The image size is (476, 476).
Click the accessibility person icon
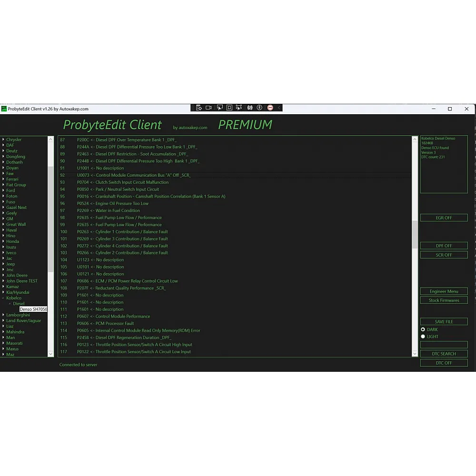coord(259,108)
